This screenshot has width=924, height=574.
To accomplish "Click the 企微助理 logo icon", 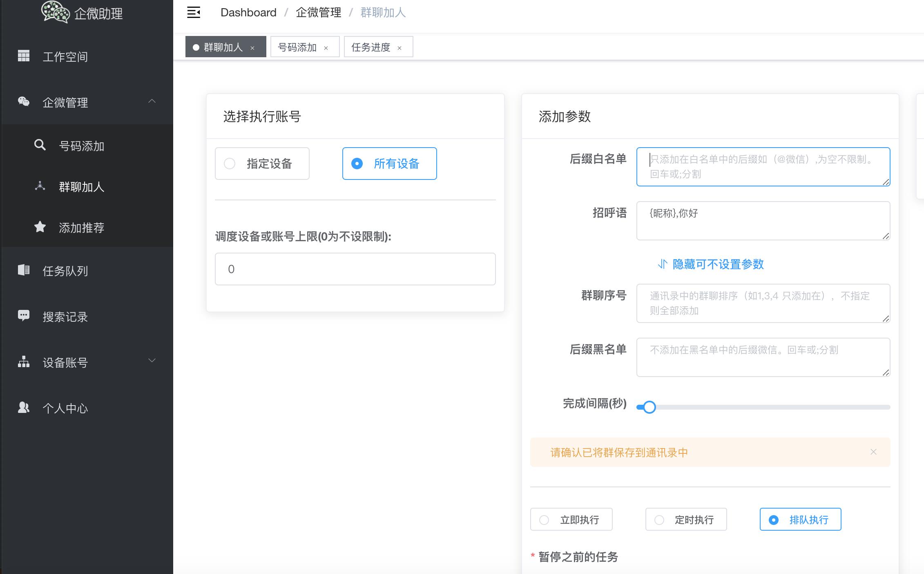I will point(56,11).
